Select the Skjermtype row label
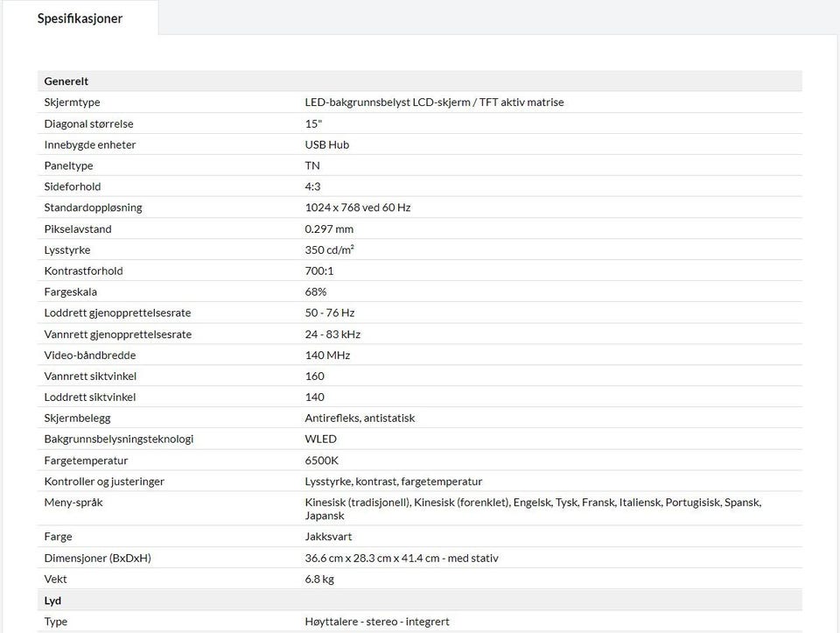The image size is (840, 633). pyautogui.click(x=72, y=102)
